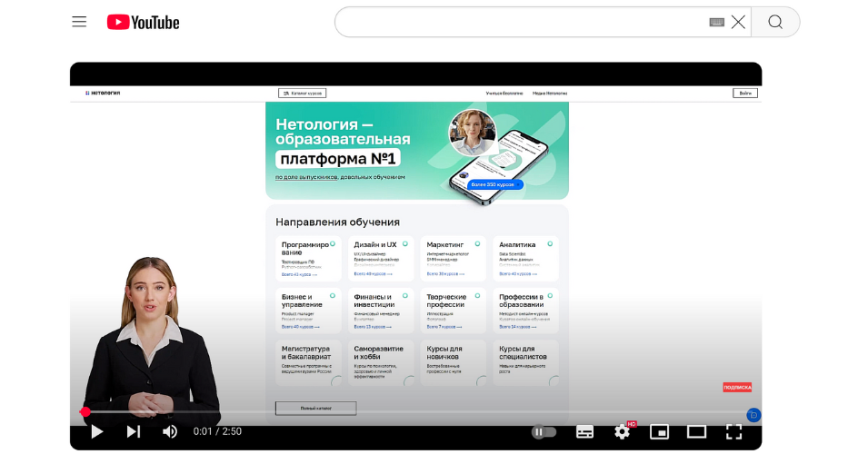Click the red ПОДПИСКА subscribe overlay

(737, 387)
